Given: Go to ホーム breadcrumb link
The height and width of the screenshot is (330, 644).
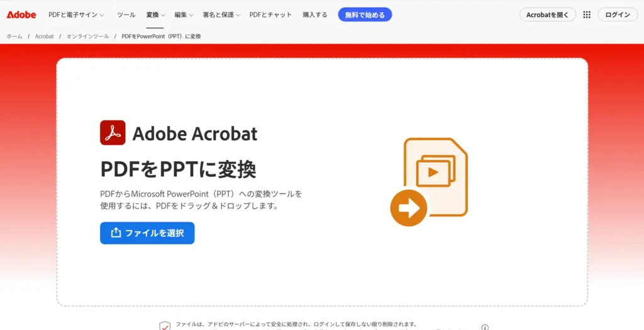Looking at the screenshot, I should (x=14, y=36).
